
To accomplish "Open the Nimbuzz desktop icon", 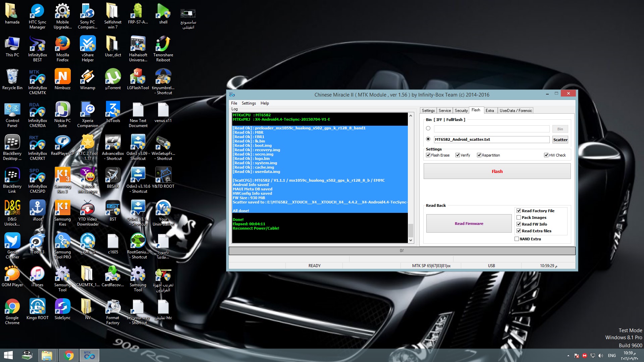I will click(x=62, y=79).
